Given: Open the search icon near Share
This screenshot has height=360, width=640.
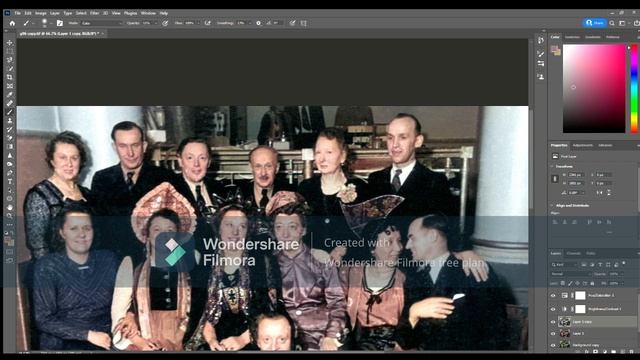Looking at the screenshot, I should [x=612, y=23].
